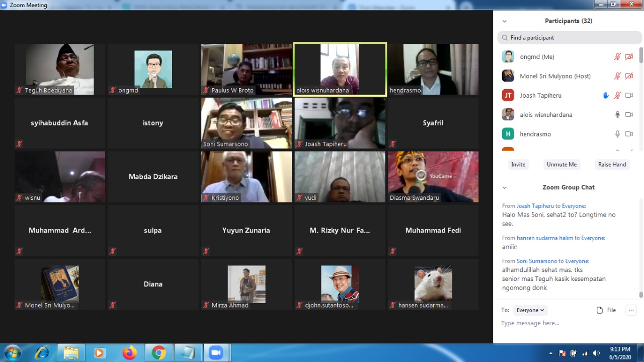
Task: Click hendrasmo's video camera icon
Action: pyautogui.click(x=629, y=134)
